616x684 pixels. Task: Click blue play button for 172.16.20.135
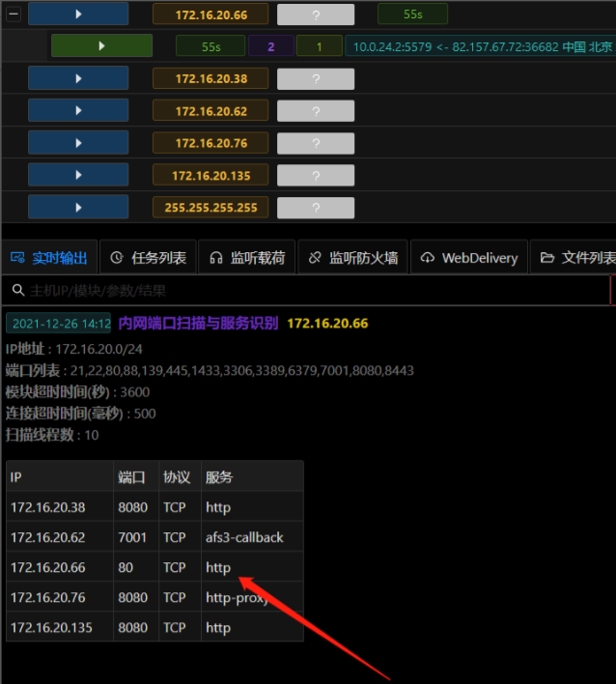click(x=78, y=175)
